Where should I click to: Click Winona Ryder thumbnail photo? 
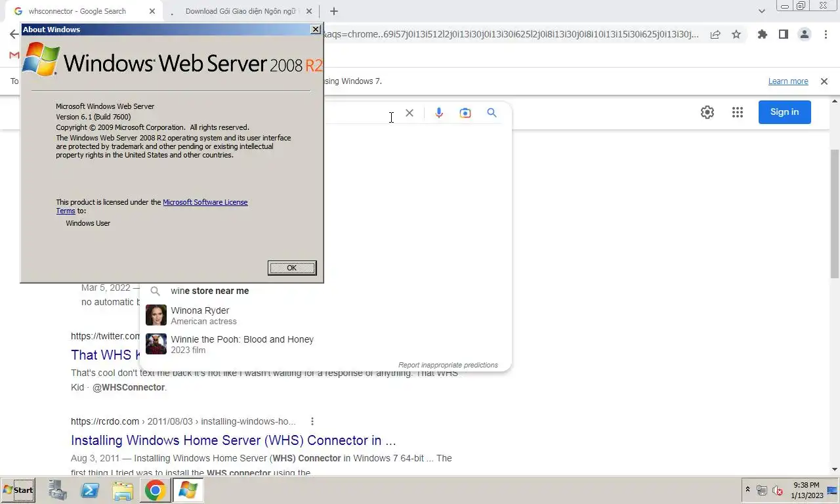(x=156, y=316)
